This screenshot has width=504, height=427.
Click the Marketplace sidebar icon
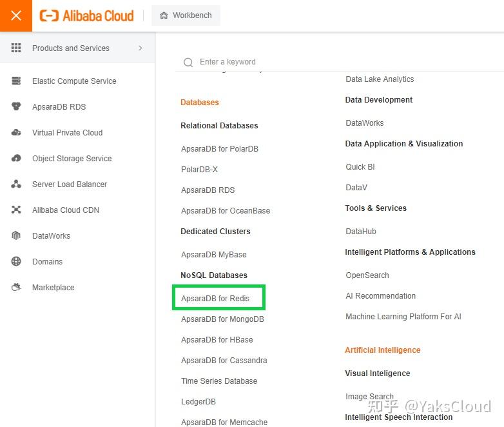[x=17, y=288]
